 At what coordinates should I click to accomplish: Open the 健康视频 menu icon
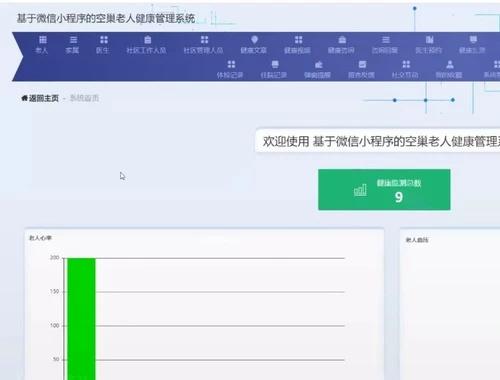coord(298,40)
